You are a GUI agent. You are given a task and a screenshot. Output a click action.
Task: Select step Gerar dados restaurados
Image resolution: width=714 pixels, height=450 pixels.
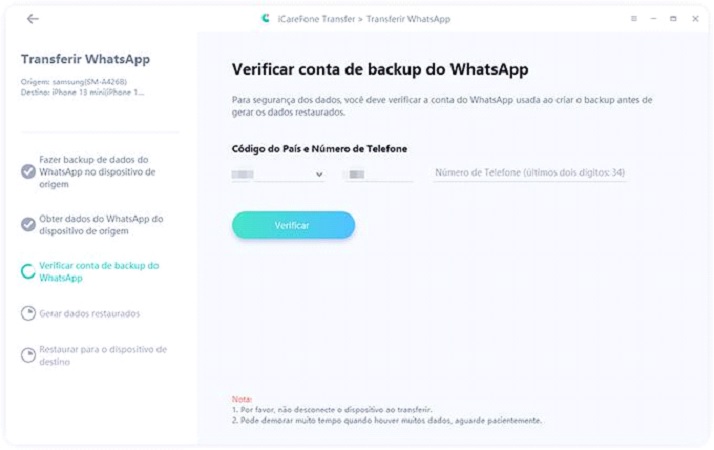coord(90,314)
